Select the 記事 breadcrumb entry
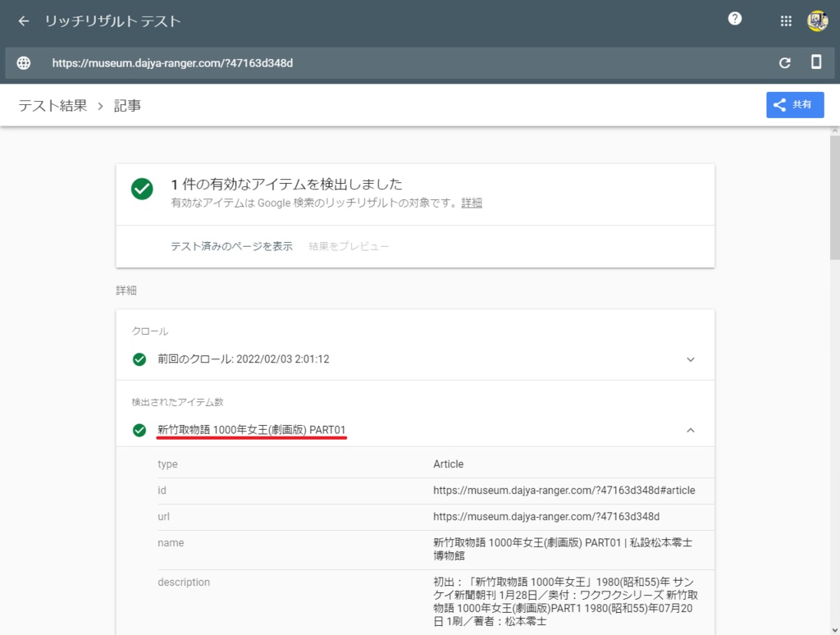 tap(128, 105)
